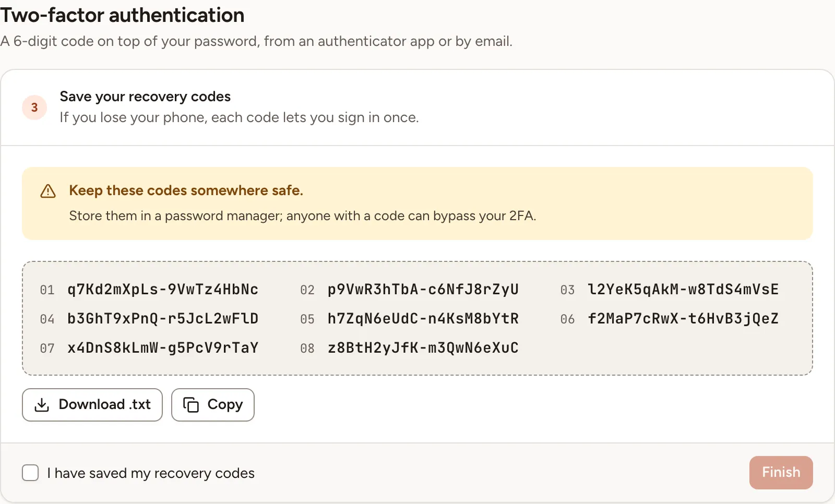The width and height of the screenshot is (835, 504).
Task: Select recovery code f2MaP7cRwX-t6HvB3jQeZ
Action: 683,319
